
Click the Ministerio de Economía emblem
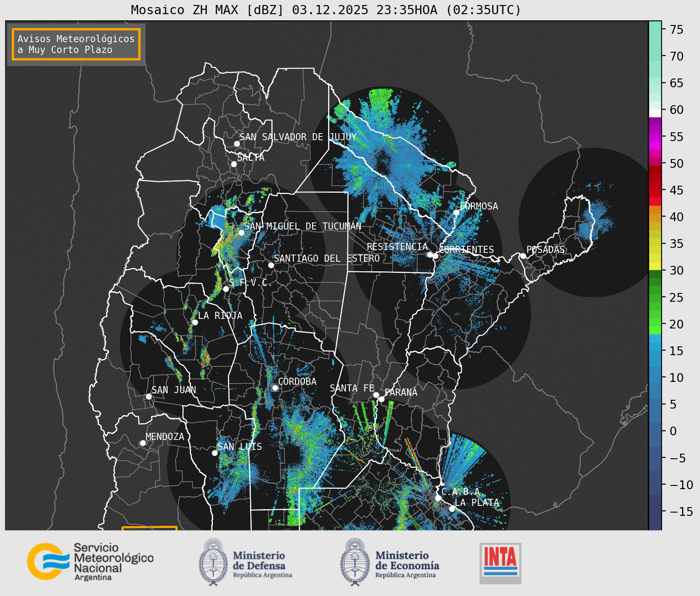click(x=355, y=562)
